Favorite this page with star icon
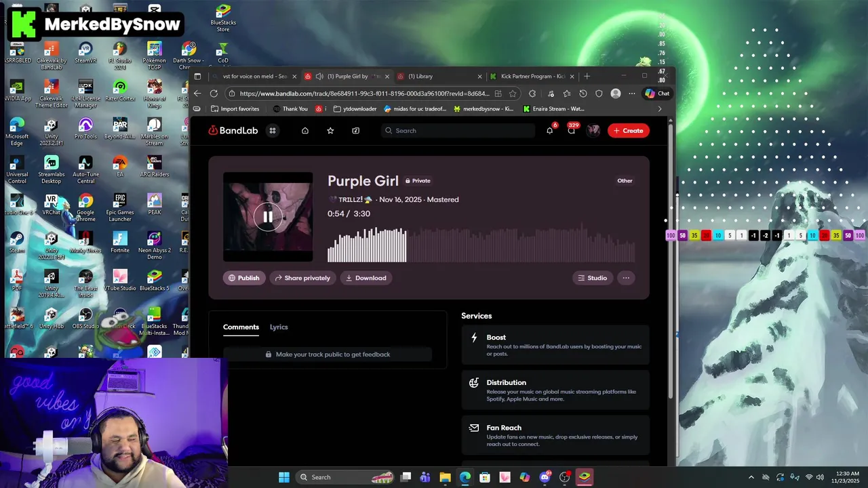The height and width of the screenshot is (488, 868). (x=513, y=94)
